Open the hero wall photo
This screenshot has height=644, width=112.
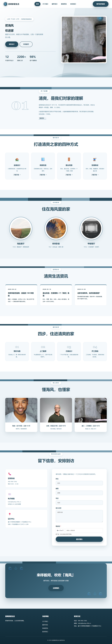[x=84, y=40]
